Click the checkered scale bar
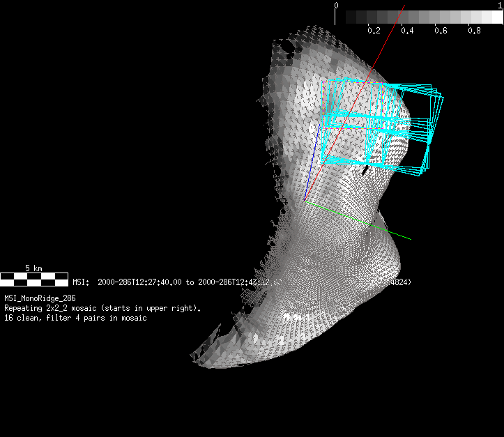504x437 pixels. (33, 279)
